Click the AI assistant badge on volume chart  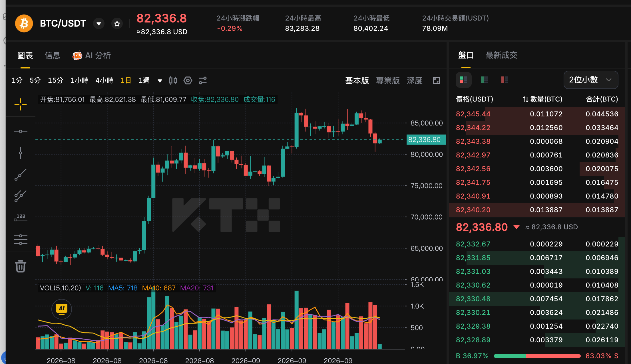click(x=62, y=309)
